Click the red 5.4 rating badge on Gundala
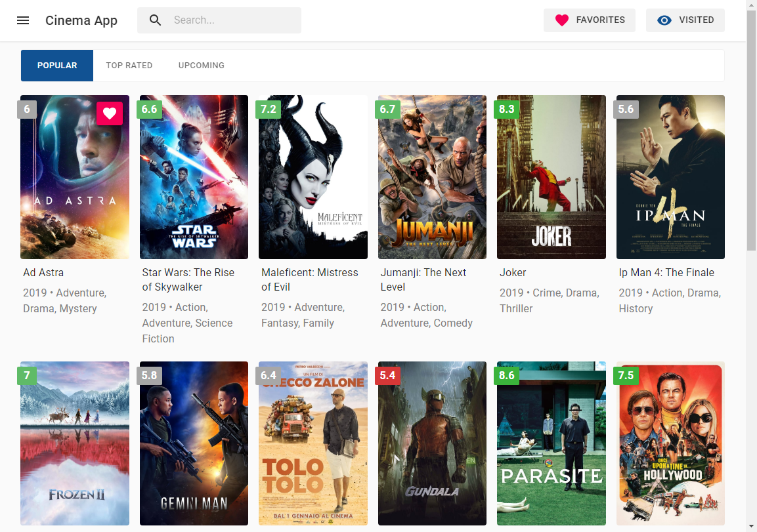The width and height of the screenshot is (757, 532). click(x=387, y=375)
